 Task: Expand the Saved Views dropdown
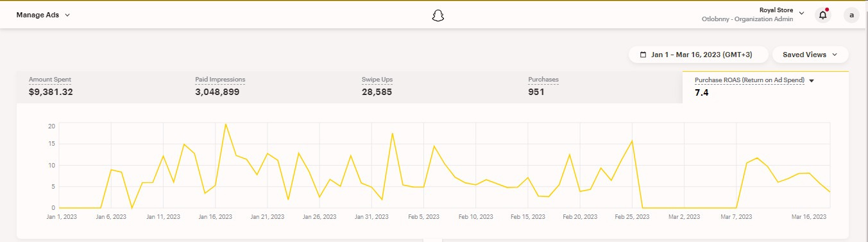810,55
